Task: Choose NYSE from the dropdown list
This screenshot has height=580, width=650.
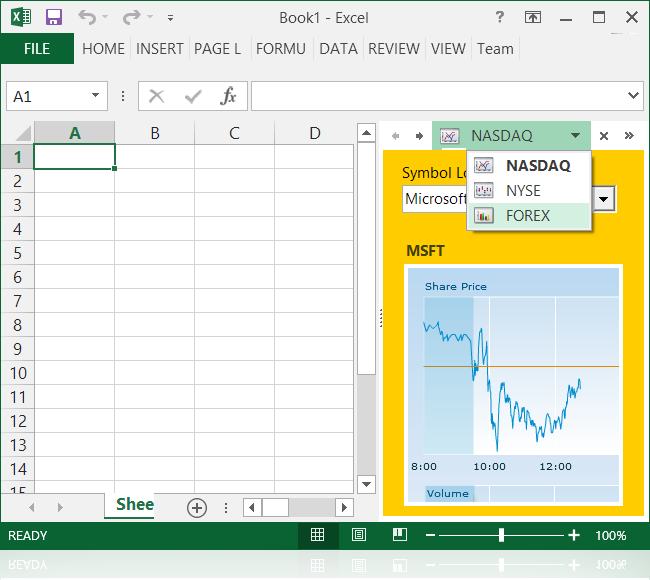Action: click(529, 191)
